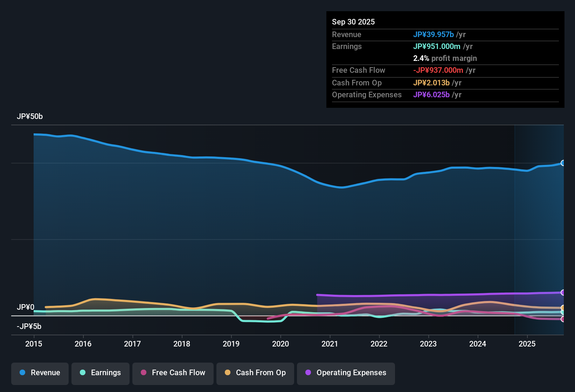Toggle the Earnings series visibility
The image size is (575, 392).
point(101,373)
